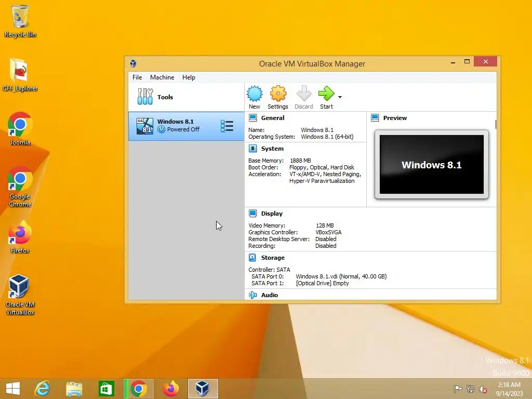532x399 pixels.
Task: Select the Windows 8.1 VM entry
Action: point(186,126)
